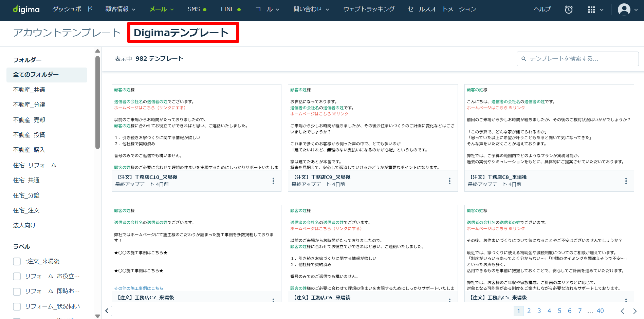Go to page 7 of templates
The image size is (644, 319).
[x=580, y=311]
